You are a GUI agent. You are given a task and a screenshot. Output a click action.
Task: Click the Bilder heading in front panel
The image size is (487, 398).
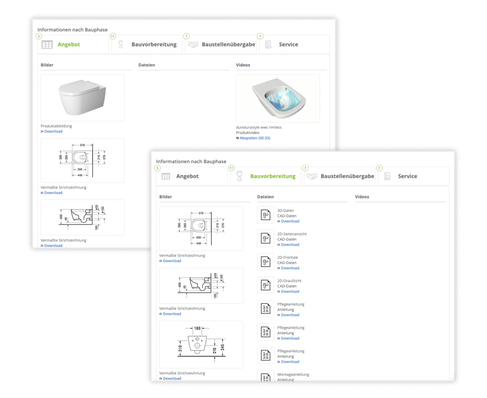pyautogui.click(x=166, y=197)
